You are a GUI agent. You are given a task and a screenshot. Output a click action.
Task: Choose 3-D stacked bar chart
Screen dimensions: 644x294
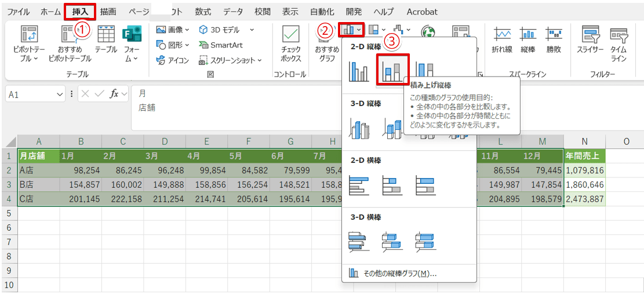click(x=392, y=241)
